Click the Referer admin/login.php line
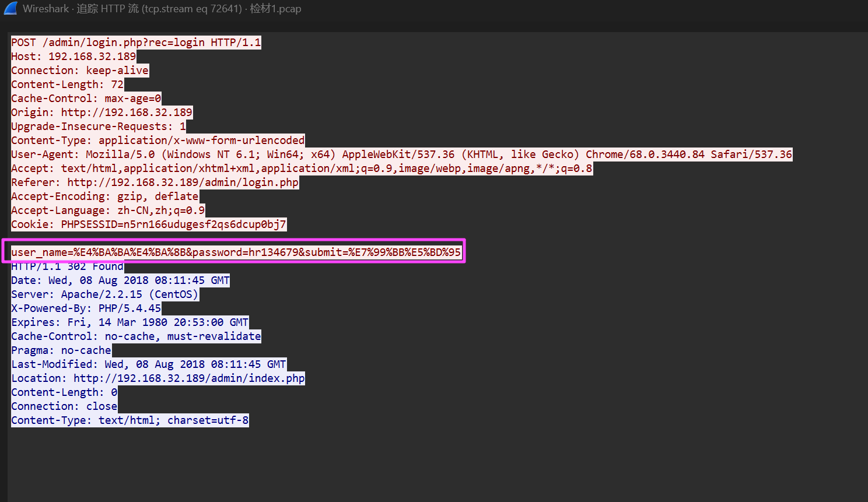This screenshot has width=868, height=502. [155, 182]
